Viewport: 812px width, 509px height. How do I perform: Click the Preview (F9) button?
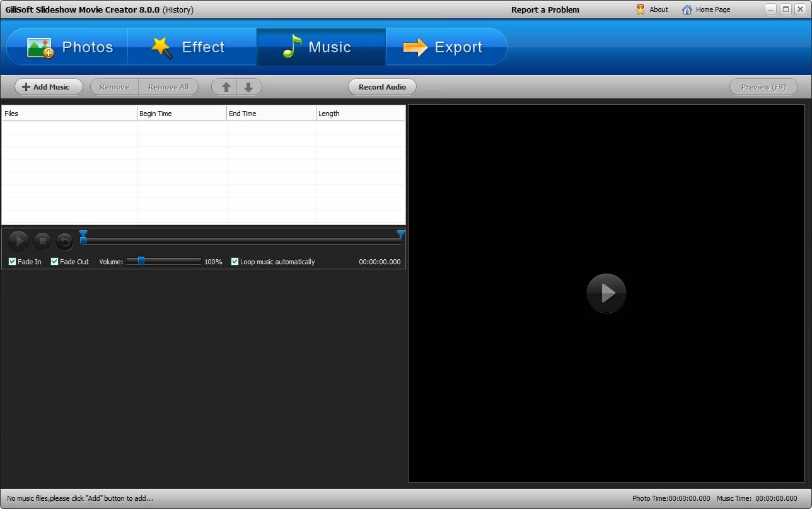763,87
